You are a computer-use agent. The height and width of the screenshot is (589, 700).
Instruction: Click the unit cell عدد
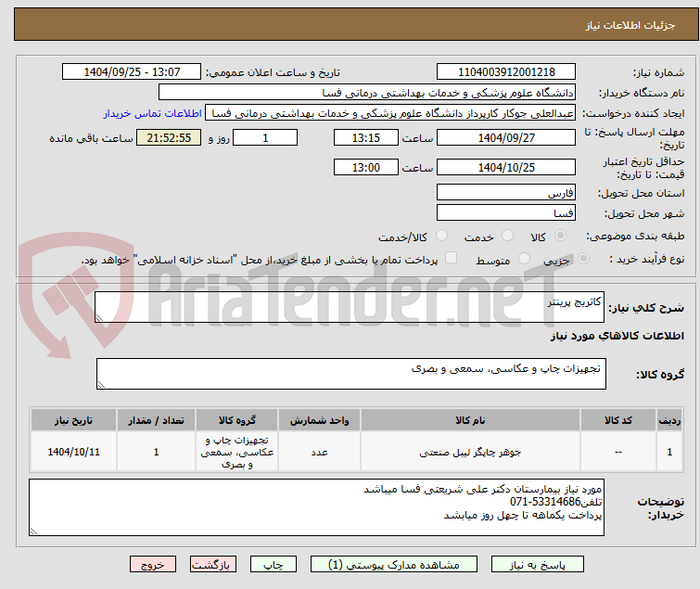[x=320, y=453]
